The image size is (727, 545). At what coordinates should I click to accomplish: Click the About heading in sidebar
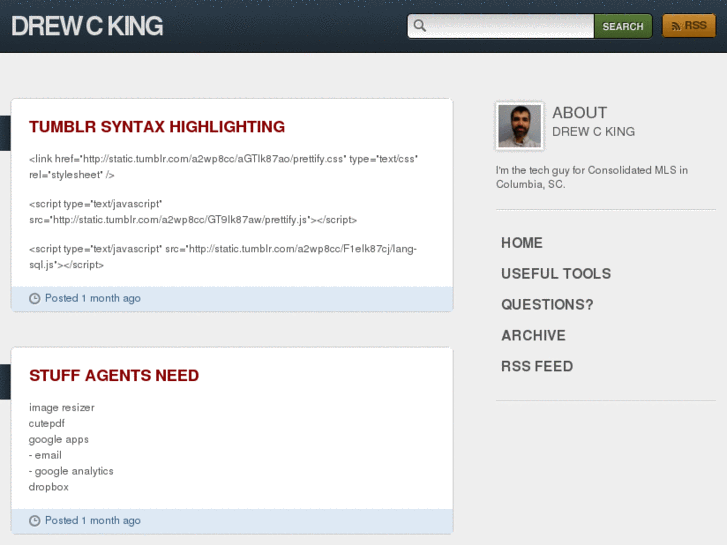(579, 113)
